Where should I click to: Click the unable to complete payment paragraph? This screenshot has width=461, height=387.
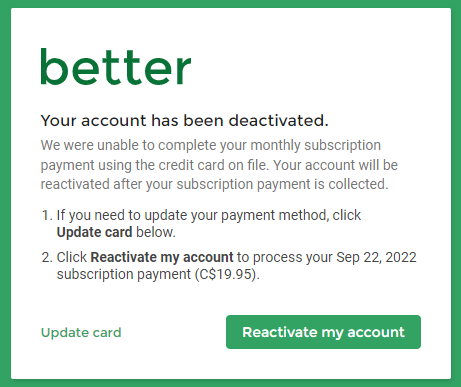click(219, 165)
